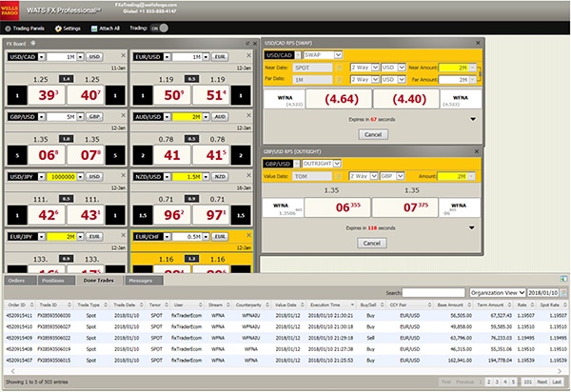Go to page 2 of trades
This screenshot has height=392, width=571.
(489, 382)
